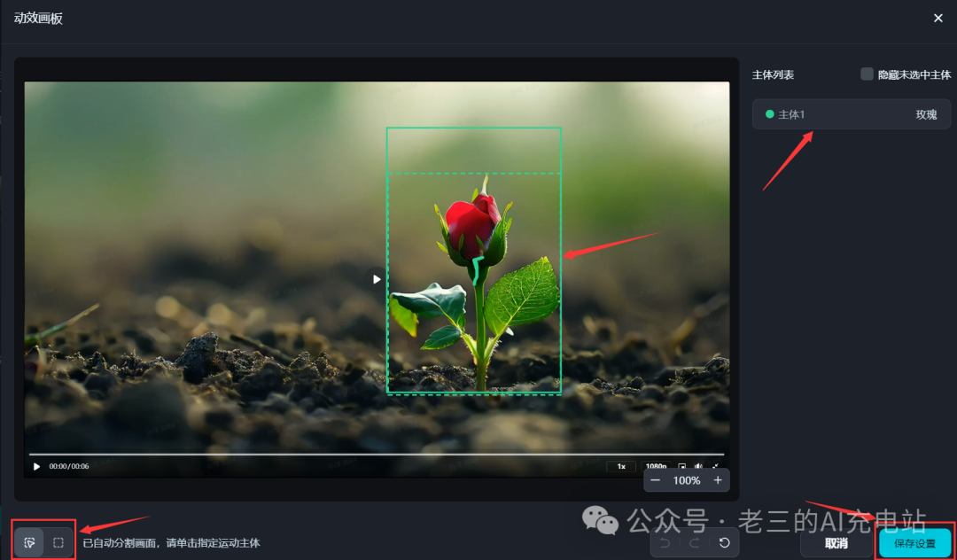Open the 1080p resolution dropdown

pyautogui.click(x=656, y=466)
